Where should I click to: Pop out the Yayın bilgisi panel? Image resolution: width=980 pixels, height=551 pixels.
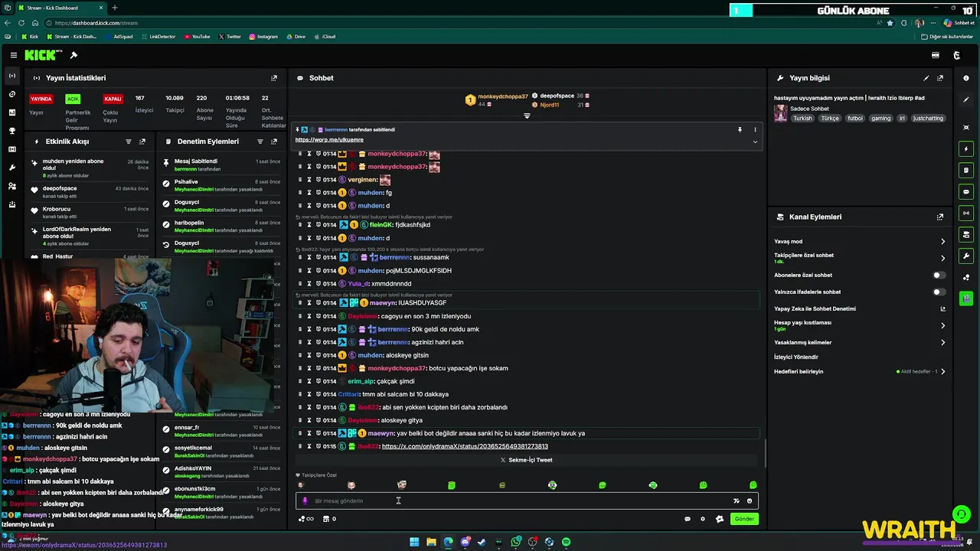click(940, 78)
